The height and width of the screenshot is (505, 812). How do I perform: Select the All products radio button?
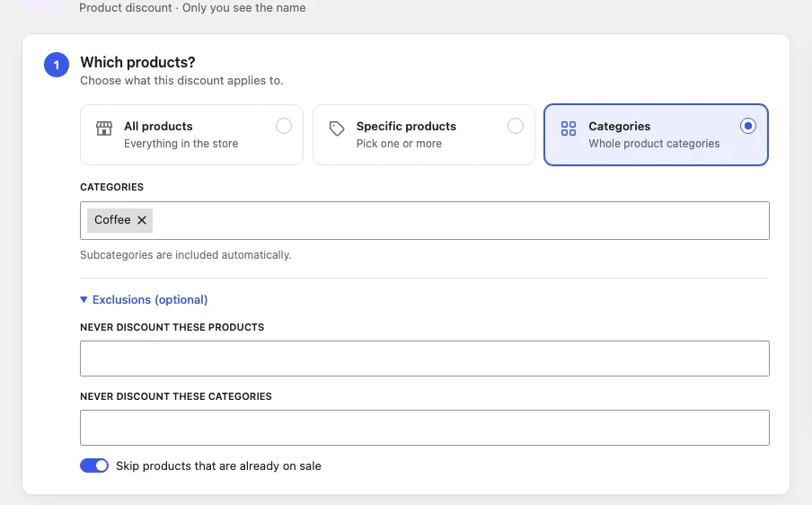pyautogui.click(x=284, y=126)
